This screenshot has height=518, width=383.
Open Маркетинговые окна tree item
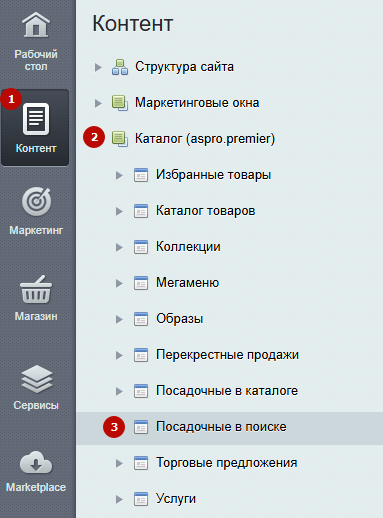point(197,103)
